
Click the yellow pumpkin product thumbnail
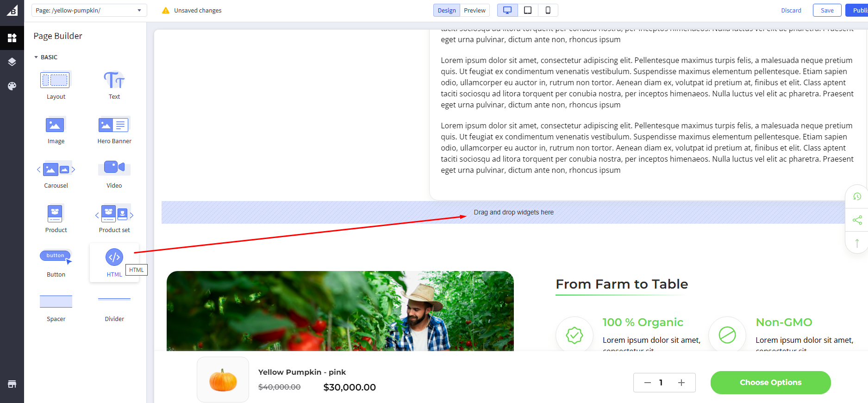tap(223, 380)
